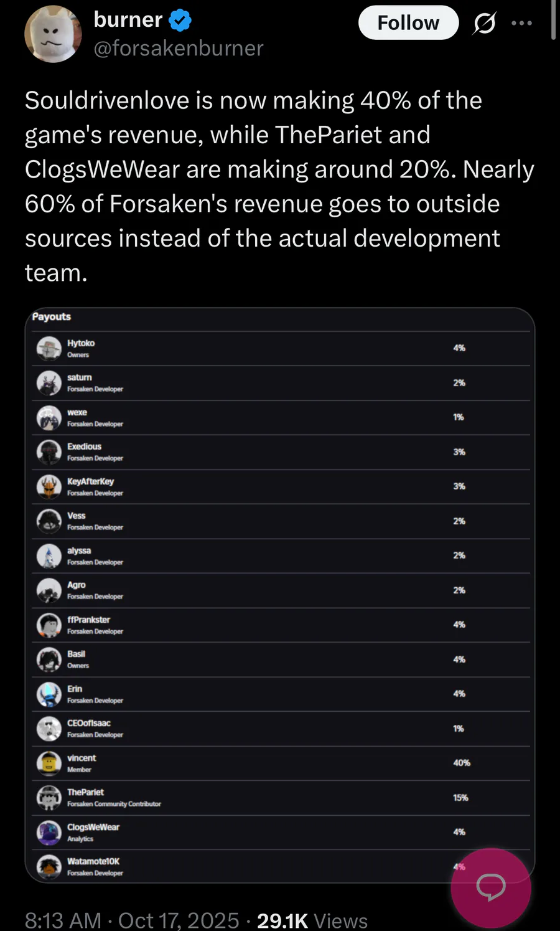Screen dimensions: 560x931
Task: Click Erin's blue avatar icon
Action: pos(49,694)
